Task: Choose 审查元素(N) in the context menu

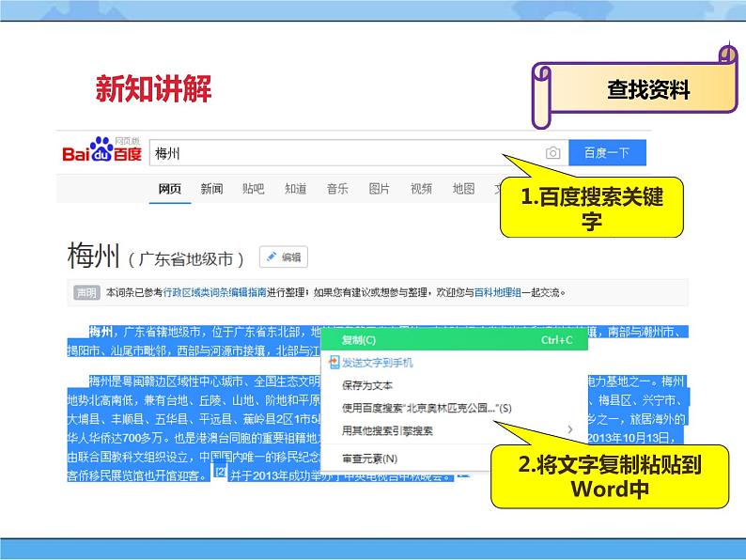Action: pos(369,459)
